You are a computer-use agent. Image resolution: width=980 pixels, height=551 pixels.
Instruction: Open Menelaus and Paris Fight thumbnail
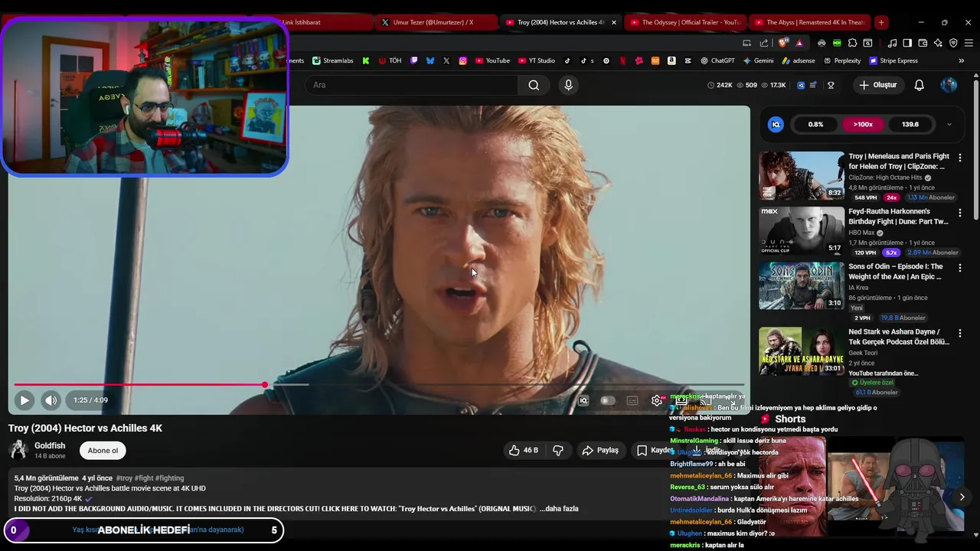802,176
